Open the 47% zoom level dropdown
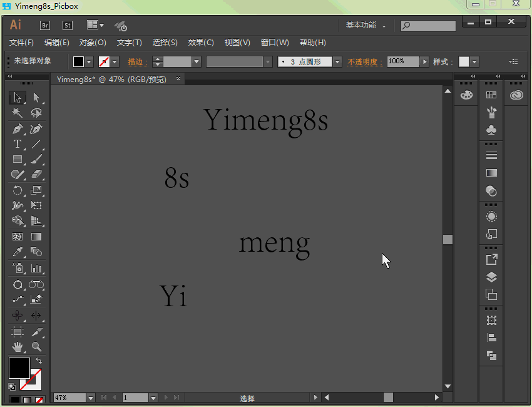Image resolution: width=532 pixels, height=407 pixels. (x=91, y=398)
